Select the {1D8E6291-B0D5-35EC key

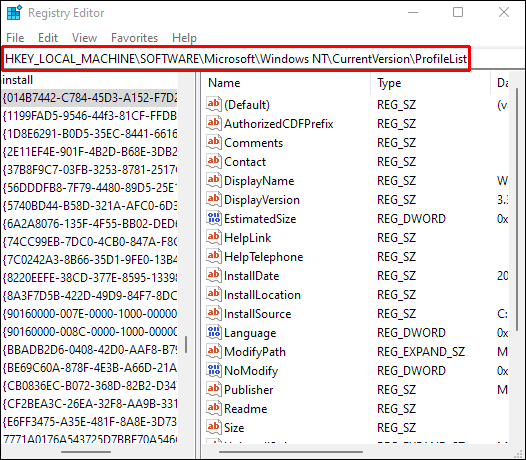[x=89, y=134]
